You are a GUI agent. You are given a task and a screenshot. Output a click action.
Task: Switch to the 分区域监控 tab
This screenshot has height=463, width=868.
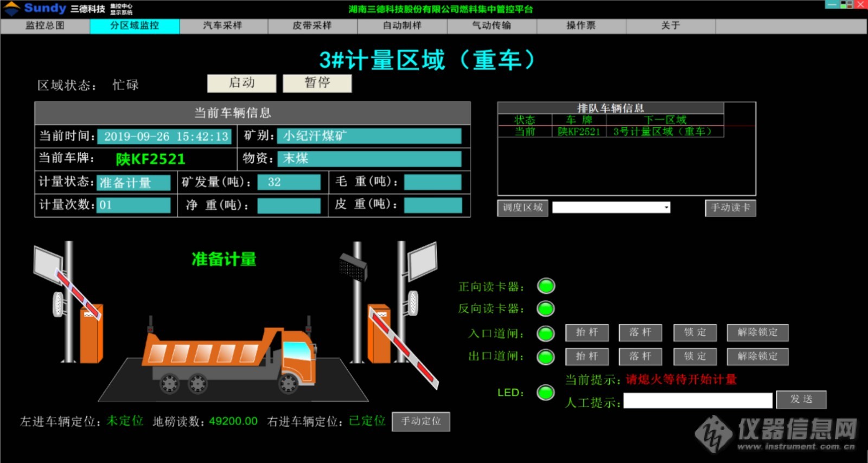coord(135,26)
